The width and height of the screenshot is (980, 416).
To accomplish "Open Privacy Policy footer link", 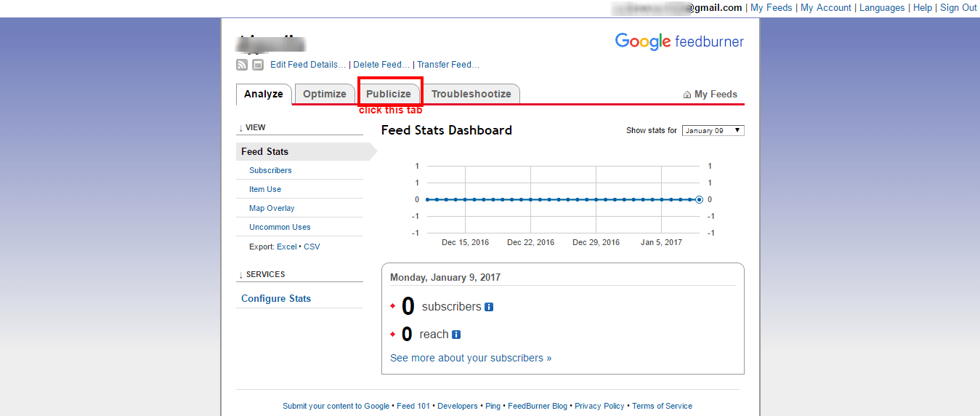I will click(599, 406).
